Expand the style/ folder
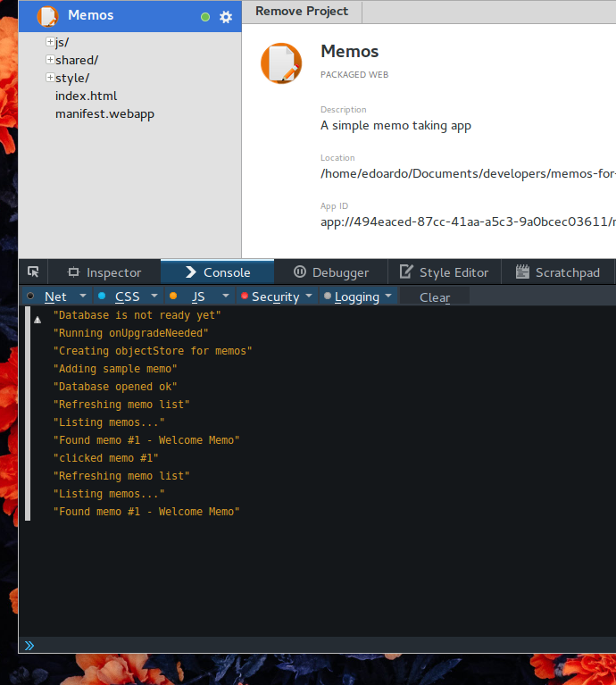The image size is (616, 685). coord(50,78)
